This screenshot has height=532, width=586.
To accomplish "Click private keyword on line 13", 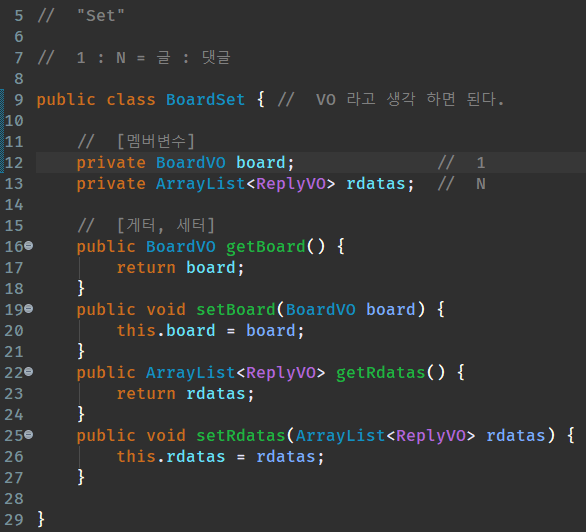I will [111, 184].
